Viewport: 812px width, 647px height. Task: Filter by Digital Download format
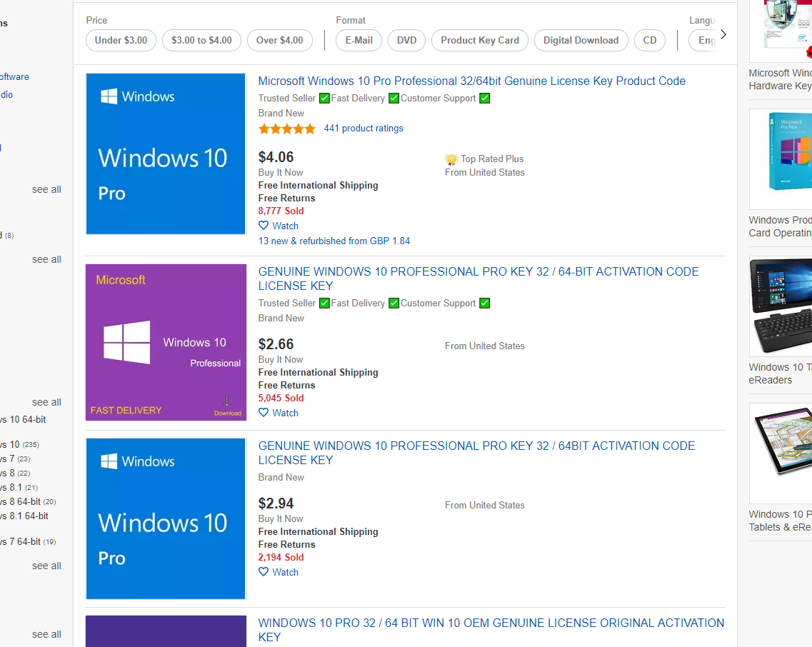(581, 41)
